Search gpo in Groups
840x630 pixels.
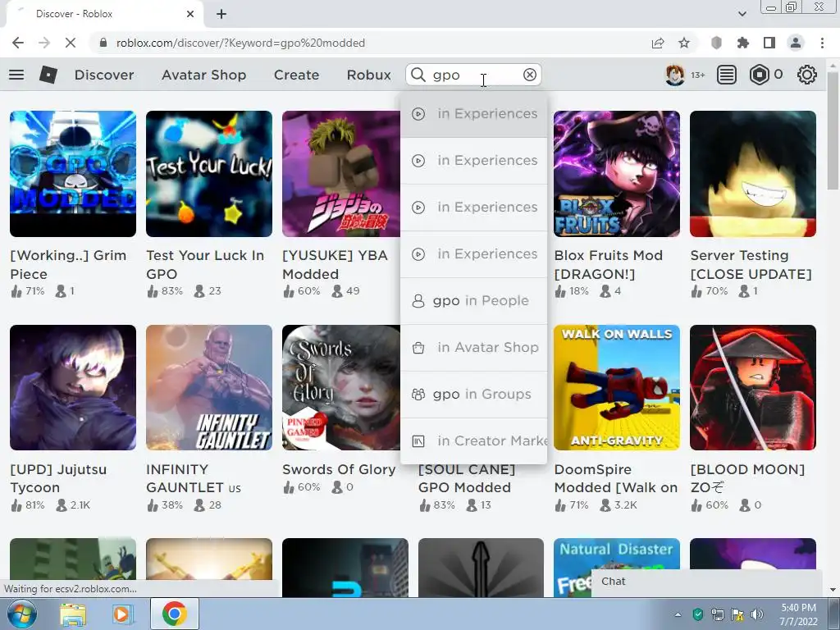coord(474,395)
